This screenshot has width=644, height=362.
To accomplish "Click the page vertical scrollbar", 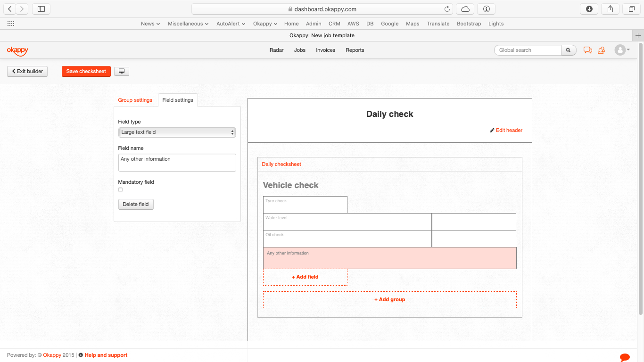I will tap(641, 179).
